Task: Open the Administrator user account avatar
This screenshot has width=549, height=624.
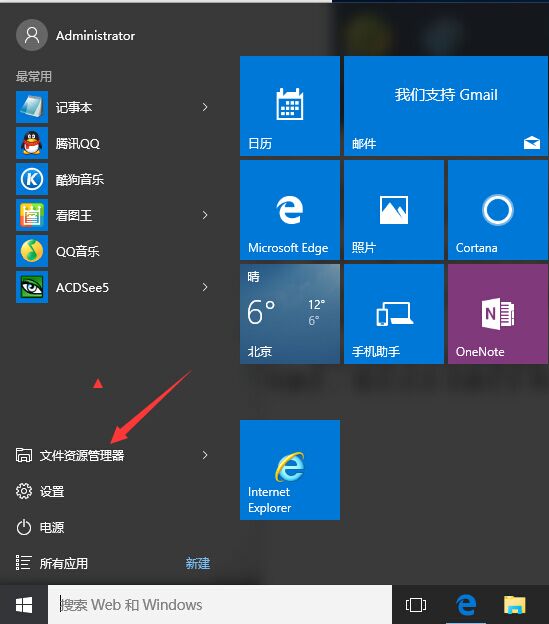Action: point(32,35)
